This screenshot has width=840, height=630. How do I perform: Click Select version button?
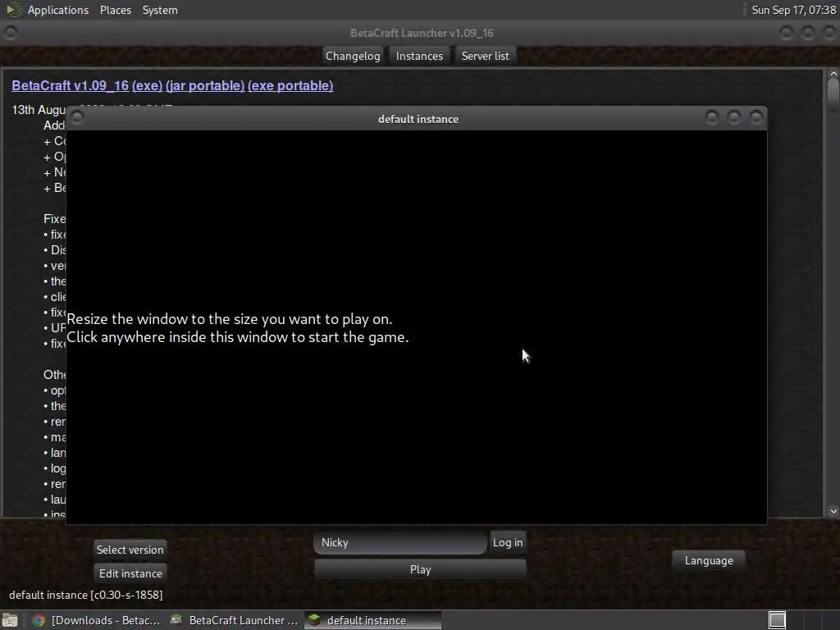coord(130,550)
